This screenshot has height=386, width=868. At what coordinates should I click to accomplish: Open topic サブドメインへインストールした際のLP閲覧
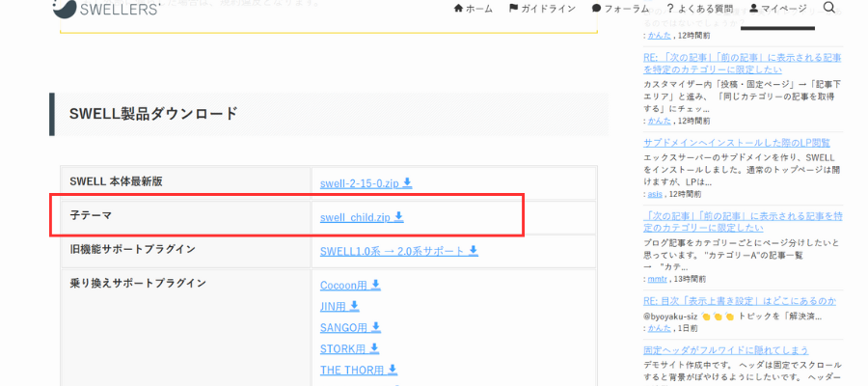pyautogui.click(x=737, y=143)
